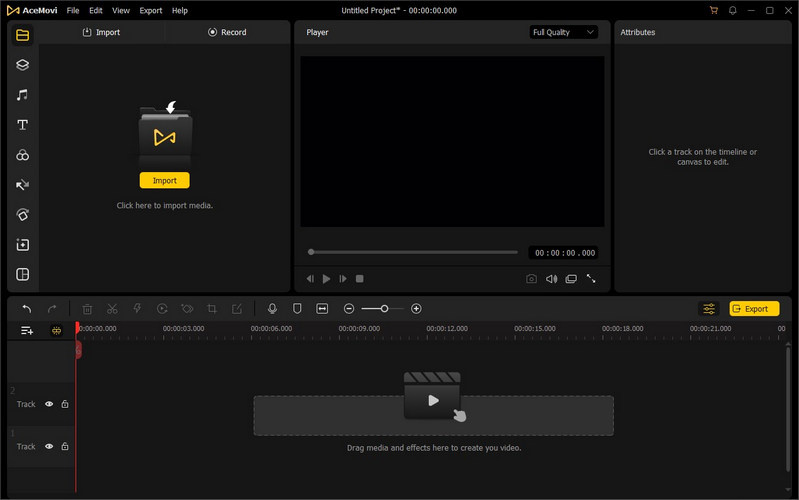Open the Export menu in menu bar
Image resolution: width=799 pixels, height=500 pixels.
point(151,10)
